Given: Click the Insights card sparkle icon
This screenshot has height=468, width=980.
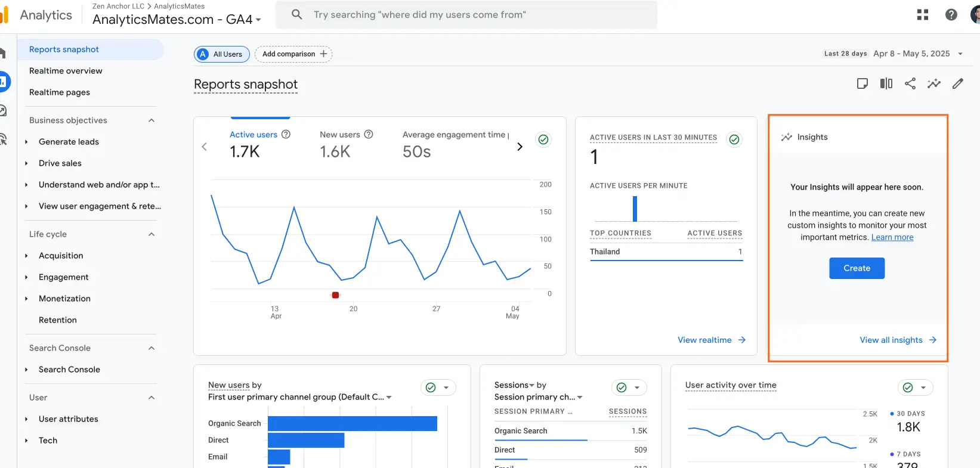Looking at the screenshot, I should (787, 137).
